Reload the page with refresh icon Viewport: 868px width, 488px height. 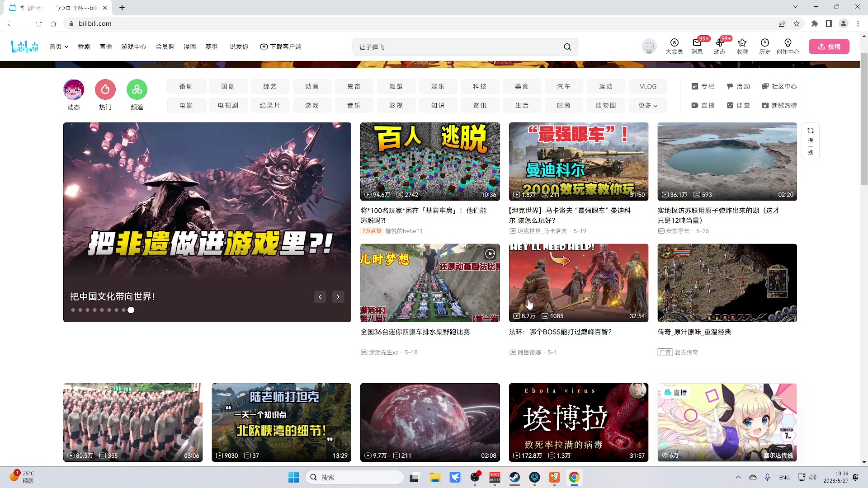click(x=39, y=23)
